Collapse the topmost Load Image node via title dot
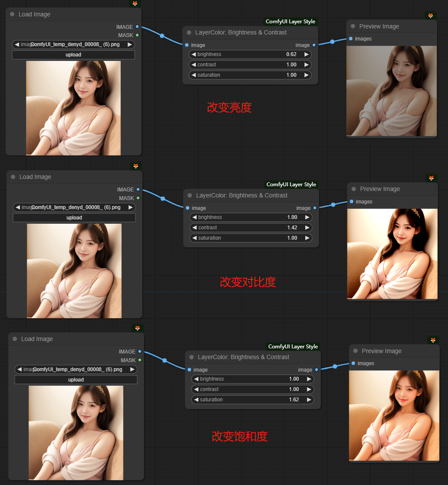This screenshot has height=485, width=448. tap(12, 14)
